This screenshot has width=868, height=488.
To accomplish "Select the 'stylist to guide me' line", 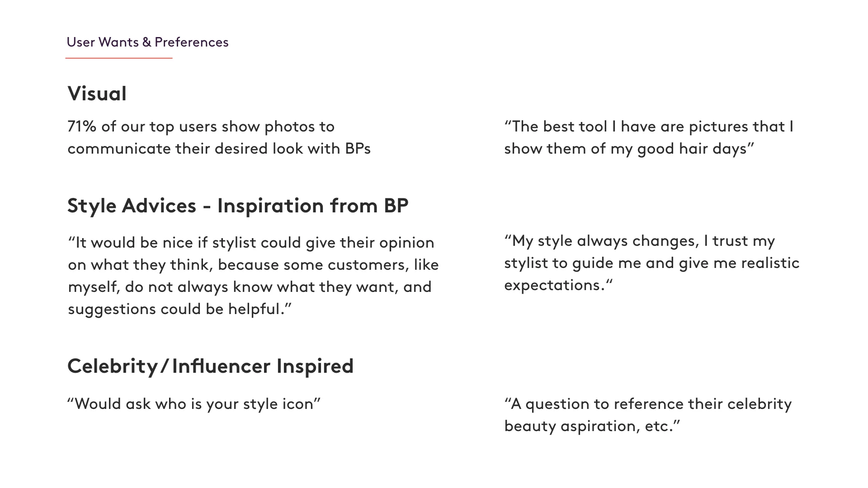I will click(x=652, y=263).
